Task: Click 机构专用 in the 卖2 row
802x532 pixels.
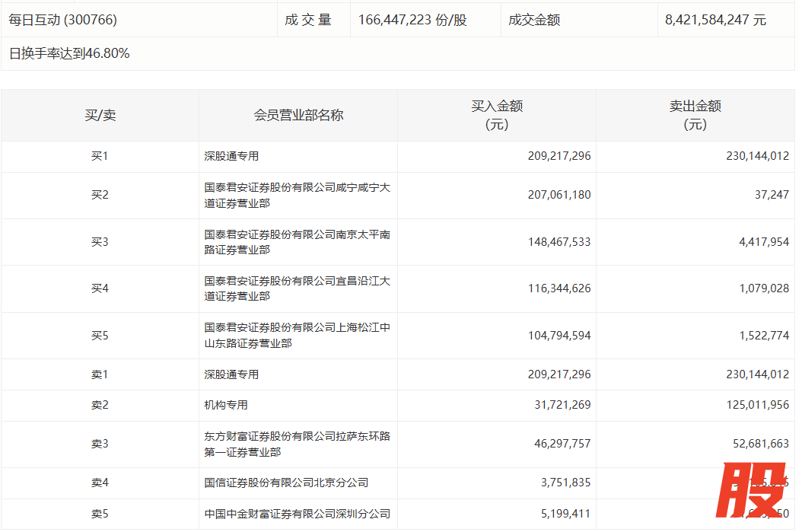Action: (226, 405)
